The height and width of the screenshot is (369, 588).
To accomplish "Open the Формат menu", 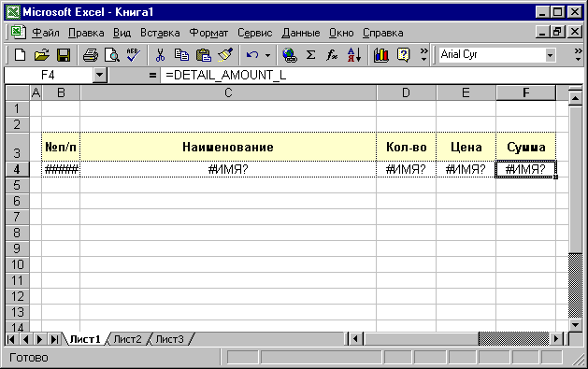I will [208, 33].
